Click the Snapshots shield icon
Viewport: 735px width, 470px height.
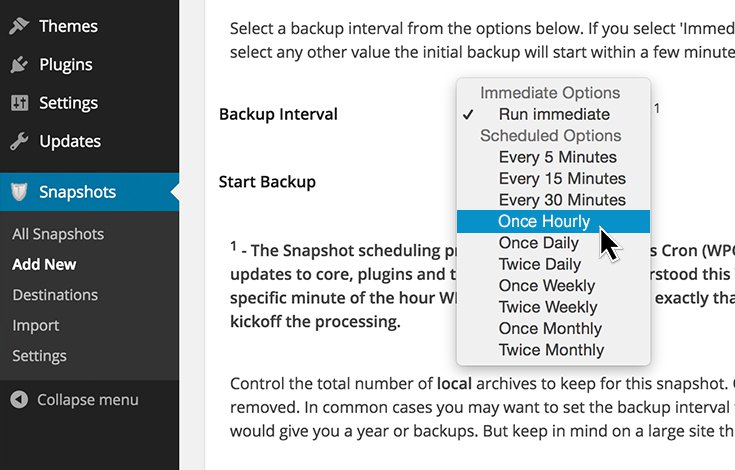[19, 192]
